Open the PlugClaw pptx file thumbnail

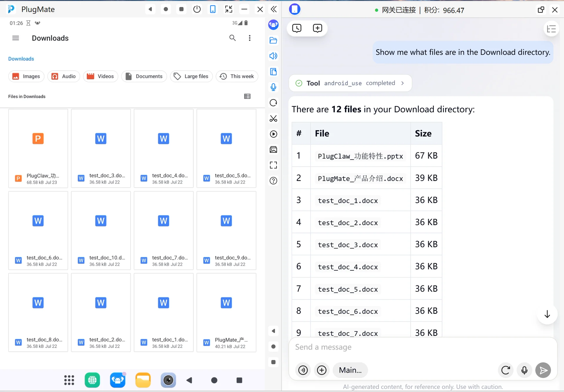(38, 148)
